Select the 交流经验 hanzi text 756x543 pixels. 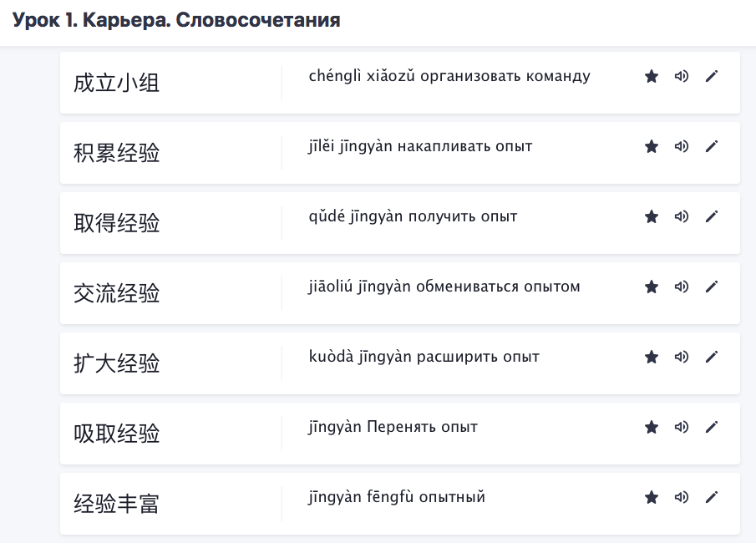point(116,293)
